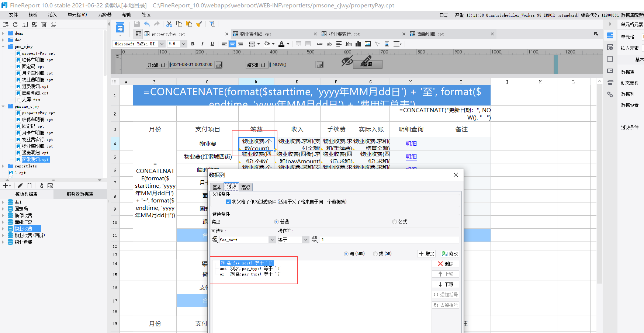Toggle bold text formatting

193,44
